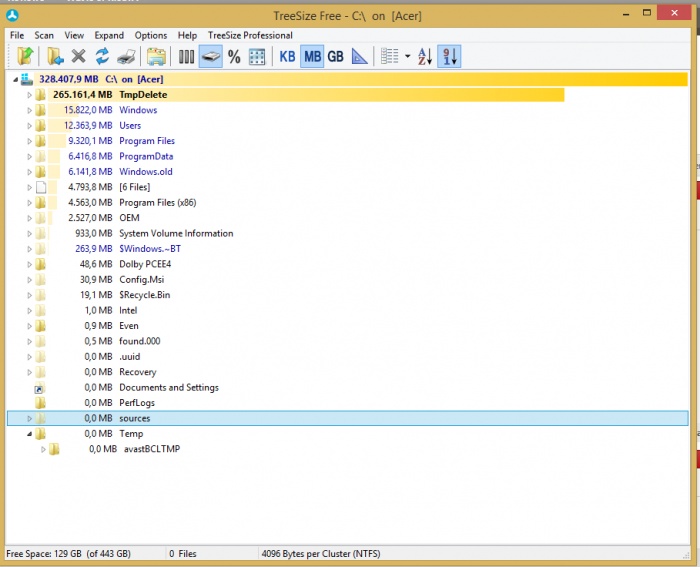The image size is (700, 567).
Task: Sort by size with 9-1 icon
Action: coord(449,57)
